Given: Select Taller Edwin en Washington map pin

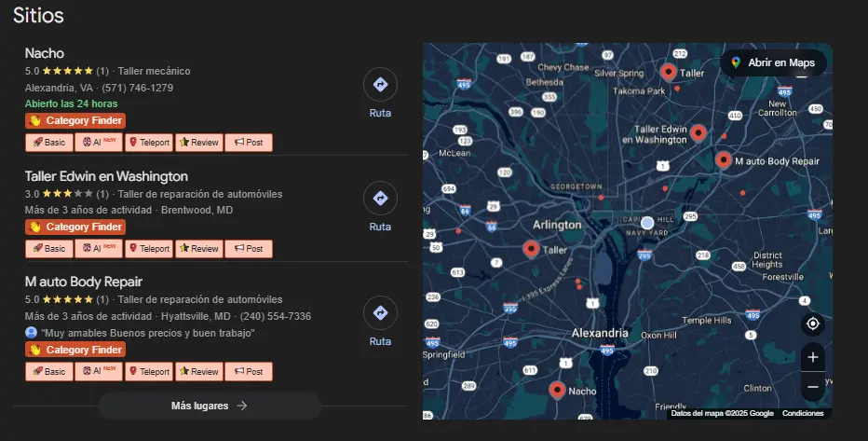Looking at the screenshot, I should point(698,132).
